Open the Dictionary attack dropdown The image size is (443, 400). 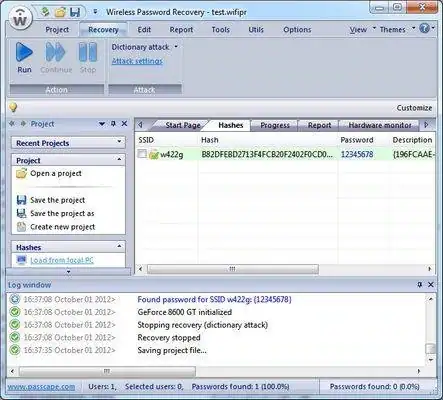[x=144, y=47]
